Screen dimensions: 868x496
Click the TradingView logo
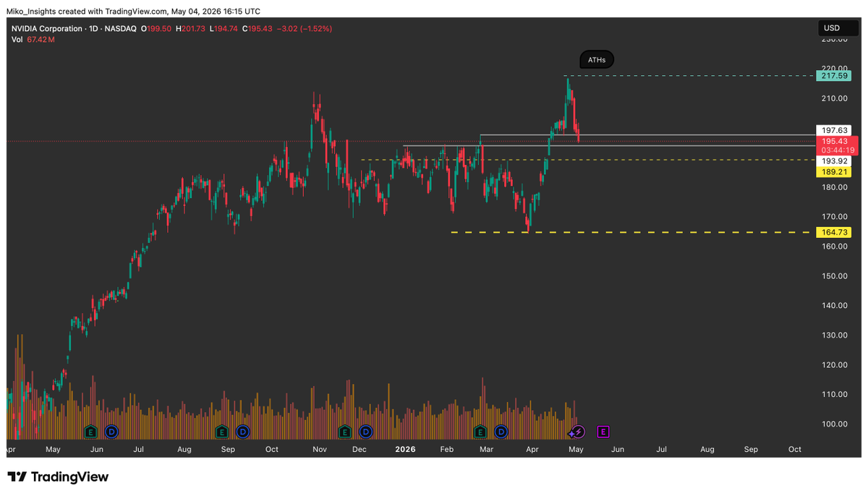click(58, 477)
